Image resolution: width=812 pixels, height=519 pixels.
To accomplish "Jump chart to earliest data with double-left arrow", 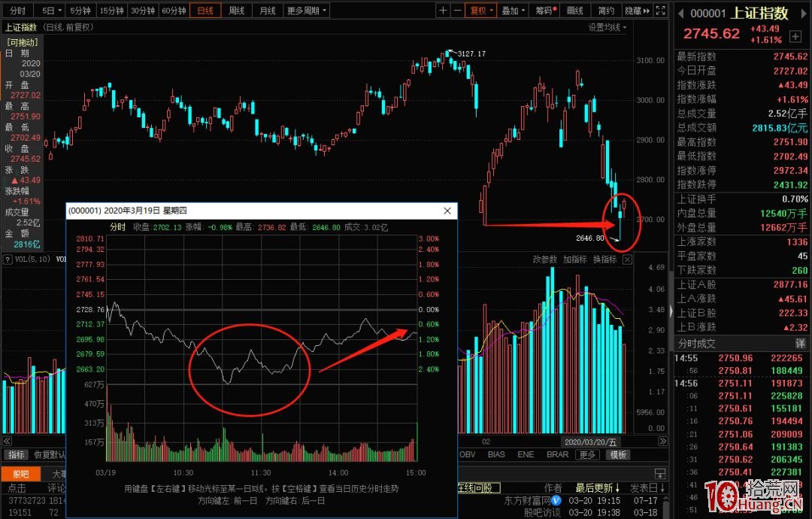I will (8, 442).
